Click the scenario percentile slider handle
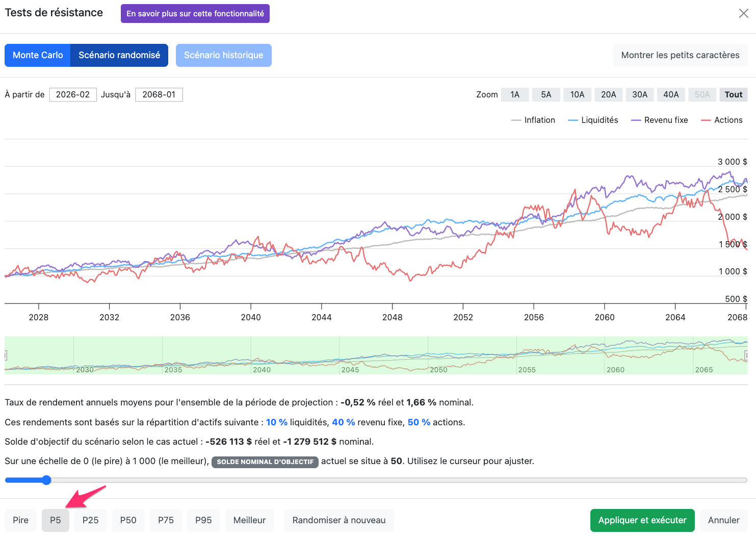Image resolution: width=756 pixels, height=537 pixels. [x=46, y=480]
